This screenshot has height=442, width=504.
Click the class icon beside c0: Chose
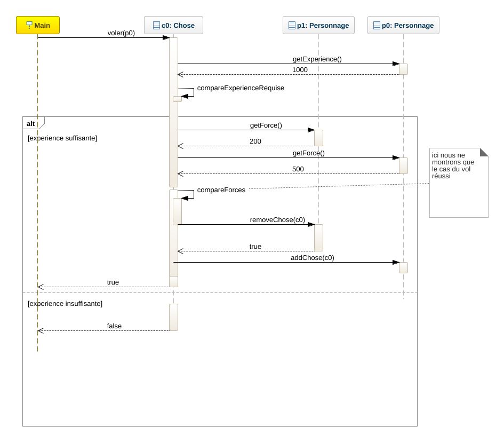[156, 25]
